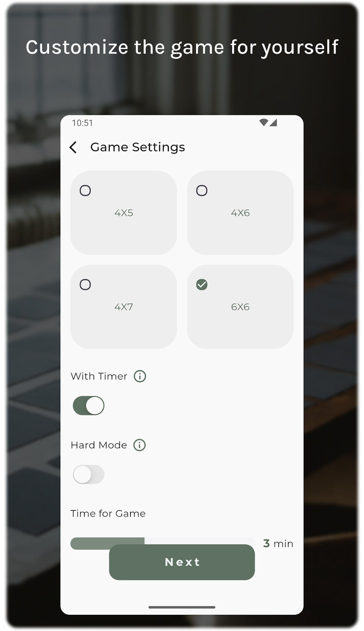The width and height of the screenshot is (364, 631).
Task: Continue with the Next button
Action: [x=182, y=562]
